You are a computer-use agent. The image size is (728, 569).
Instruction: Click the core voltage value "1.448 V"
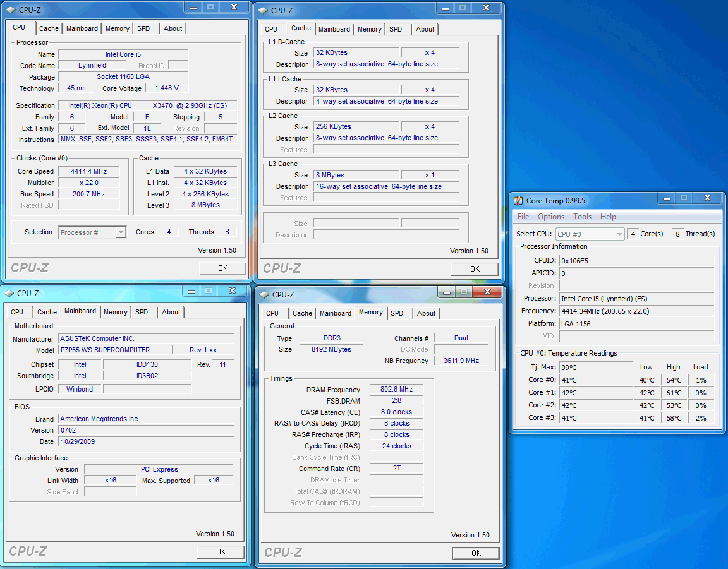point(167,88)
